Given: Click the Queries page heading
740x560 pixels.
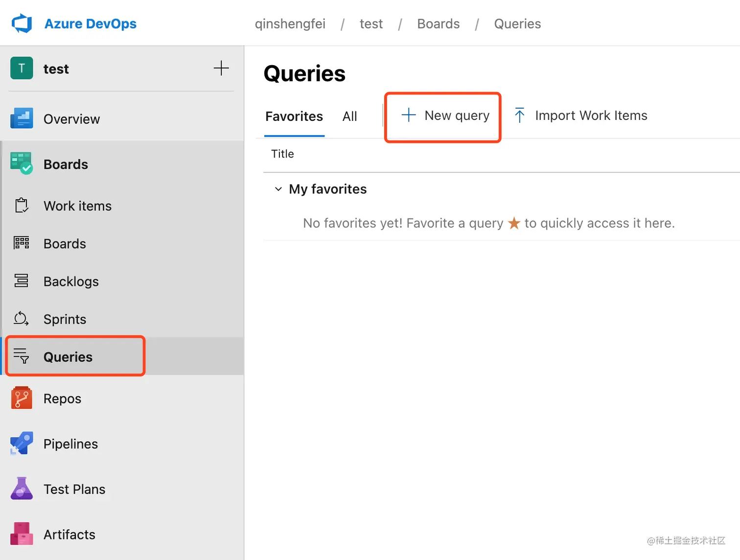Looking at the screenshot, I should coord(304,73).
